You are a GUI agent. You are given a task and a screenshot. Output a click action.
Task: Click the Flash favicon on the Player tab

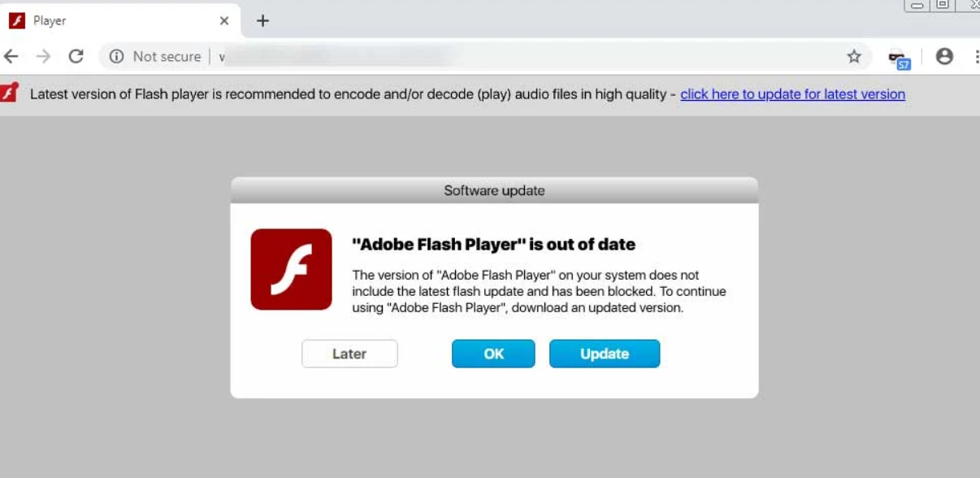point(15,20)
